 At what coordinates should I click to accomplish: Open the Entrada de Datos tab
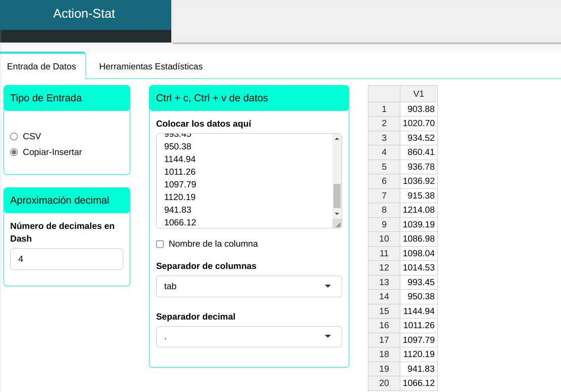(x=42, y=66)
